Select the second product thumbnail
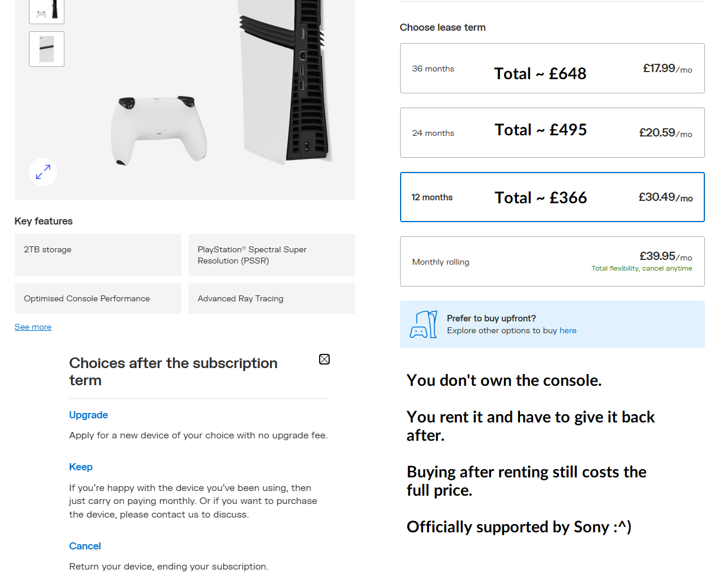The image size is (728, 579). 47,49
